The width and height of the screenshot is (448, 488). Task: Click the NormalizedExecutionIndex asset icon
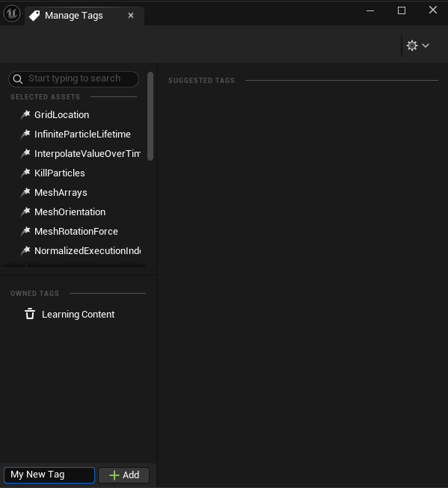[x=25, y=251]
